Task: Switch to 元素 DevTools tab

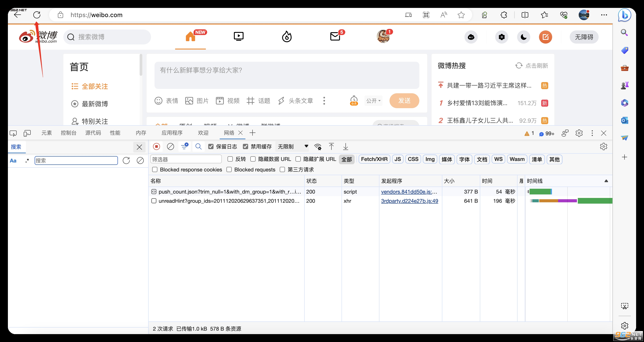Action: coord(46,133)
